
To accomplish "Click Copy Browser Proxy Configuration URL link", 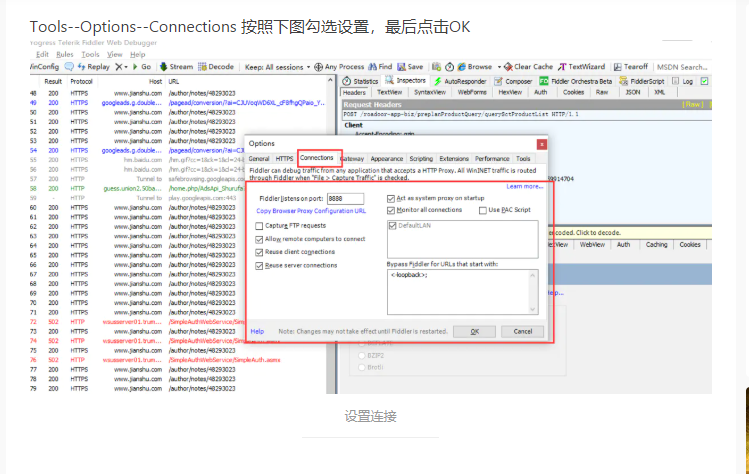I will [x=311, y=211].
